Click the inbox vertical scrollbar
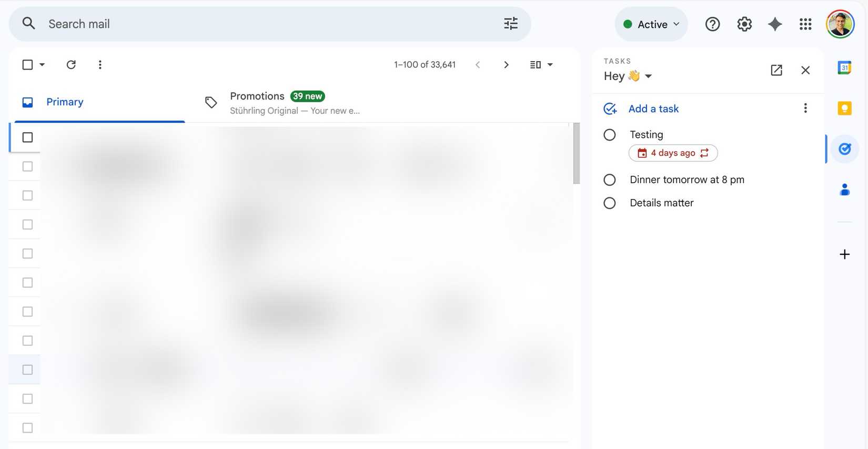The width and height of the screenshot is (868, 449). [x=577, y=153]
